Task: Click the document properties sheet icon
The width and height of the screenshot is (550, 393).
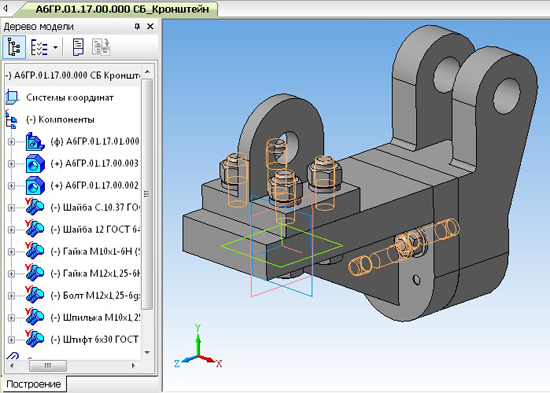Action: [78, 47]
